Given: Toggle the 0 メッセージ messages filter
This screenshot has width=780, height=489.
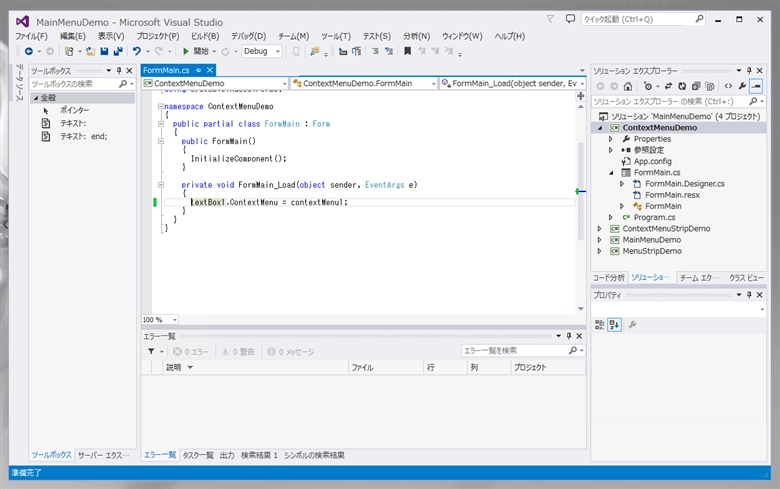Looking at the screenshot, I should pyautogui.click(x=291, y=352).
